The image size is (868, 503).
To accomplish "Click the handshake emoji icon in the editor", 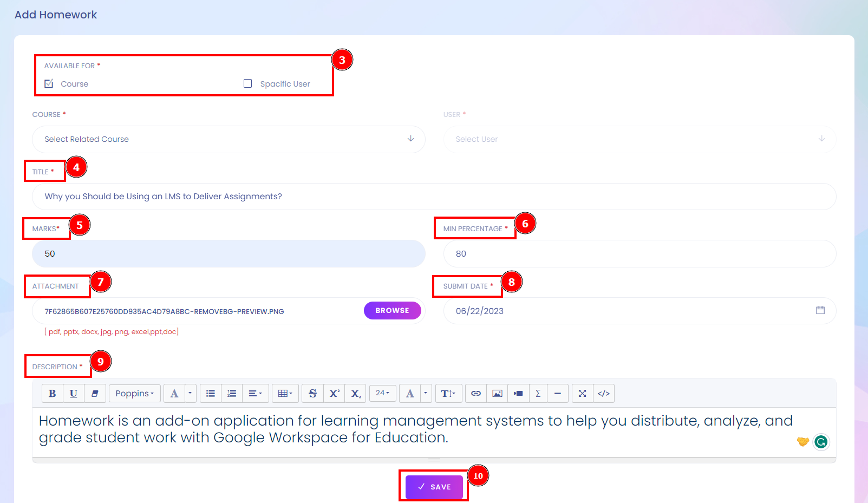I will pos(803,442).
